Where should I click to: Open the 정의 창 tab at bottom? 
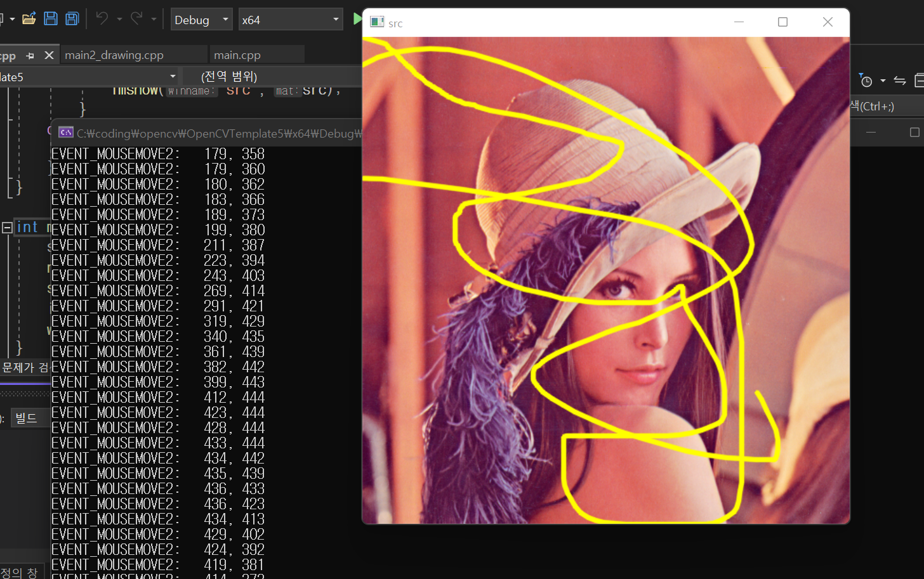pyautogui.click(x=19, y=572)
